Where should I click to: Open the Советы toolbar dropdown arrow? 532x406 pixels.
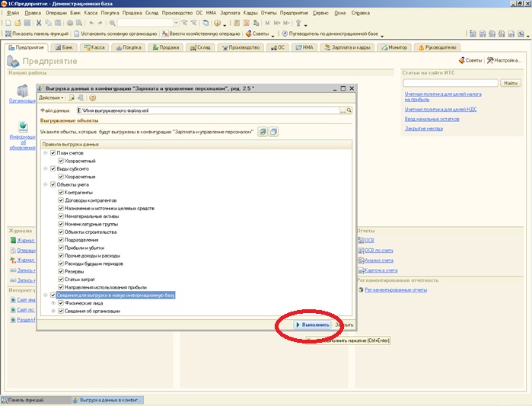pyautogui.click(x=273, y=34)
